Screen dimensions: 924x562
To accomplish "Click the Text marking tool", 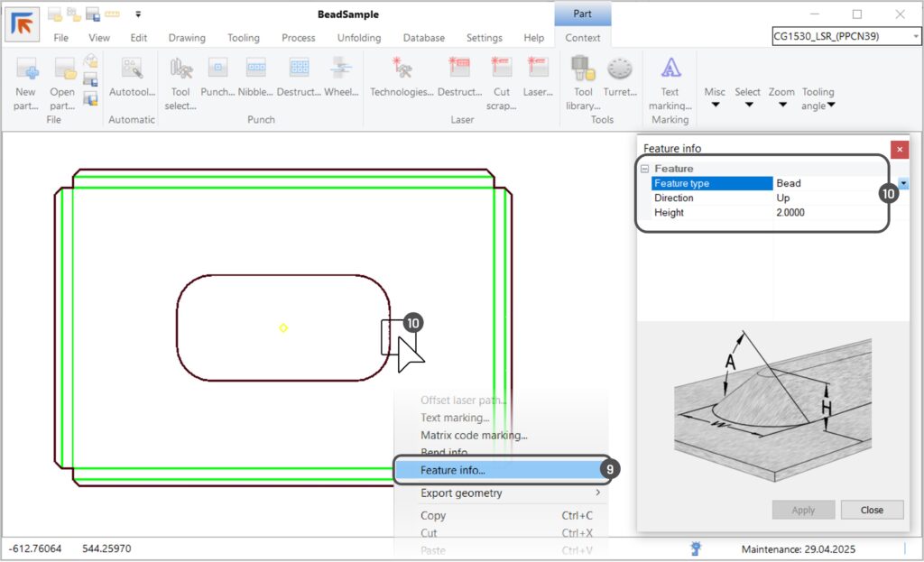I will (670, 69).
